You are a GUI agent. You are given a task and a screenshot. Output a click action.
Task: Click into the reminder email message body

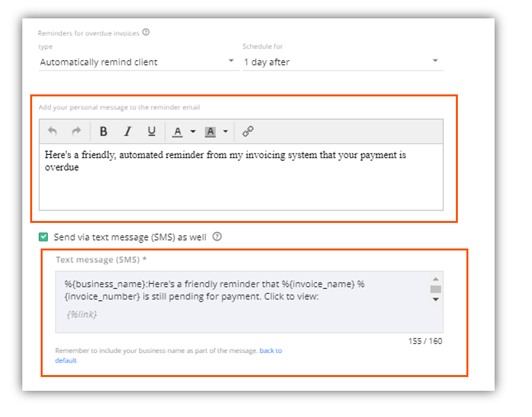[241, 177]
